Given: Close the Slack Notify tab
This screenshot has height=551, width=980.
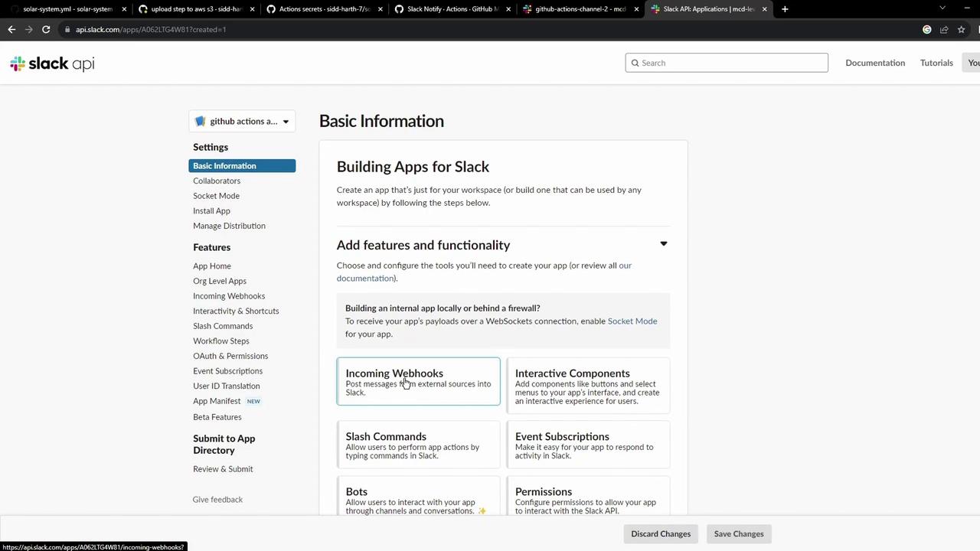Looking at the screenshot, I should [508, 9].
